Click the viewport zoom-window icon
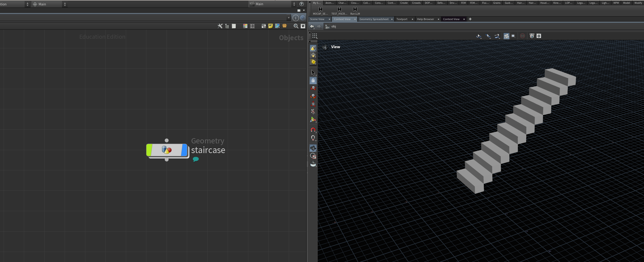 pyautogui.click(x=513, y=36)
